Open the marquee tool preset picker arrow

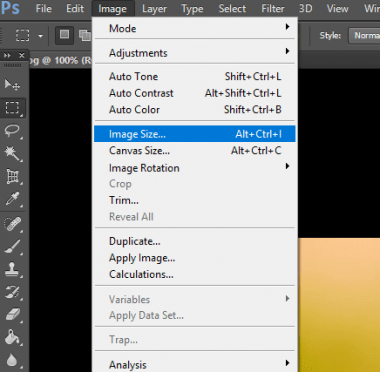pos(41,36)
